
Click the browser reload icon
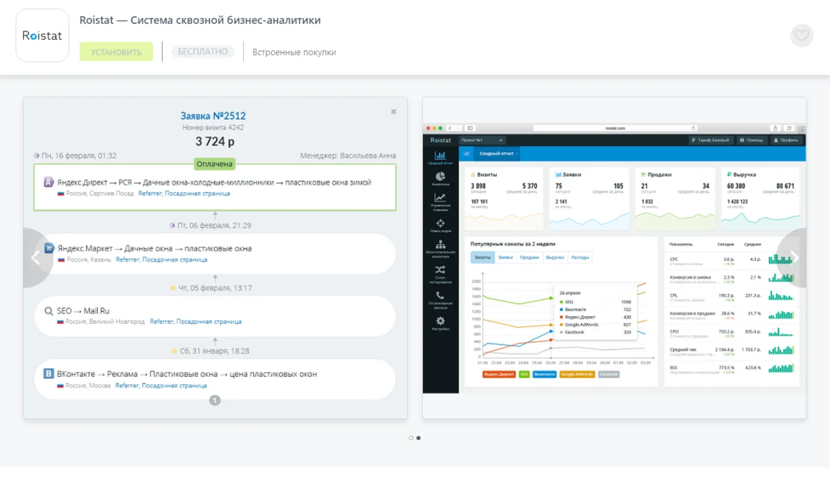point(693,128)
